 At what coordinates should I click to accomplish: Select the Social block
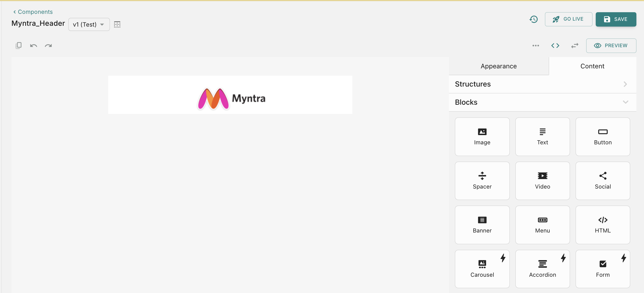point(602,181)
